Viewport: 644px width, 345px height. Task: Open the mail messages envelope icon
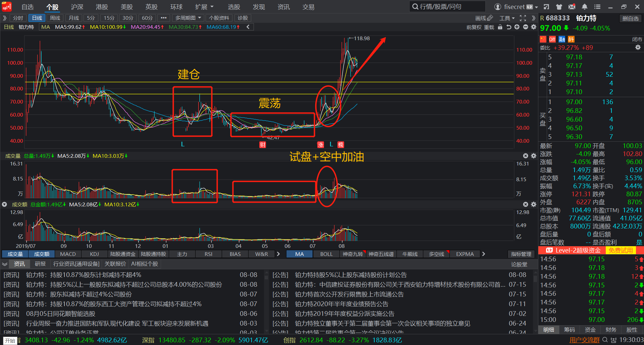[x=572, y=7]
